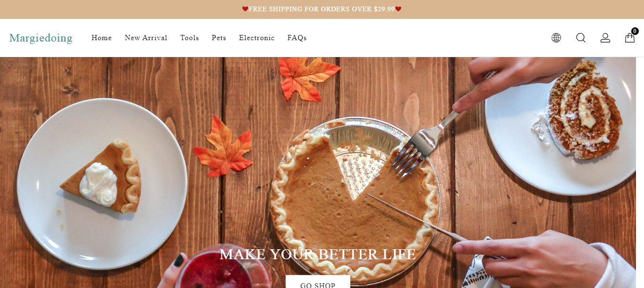This screenshot has width=644, height=288.
Task: Click the free shipping announcement banner
Action: (x=322, y=9)
